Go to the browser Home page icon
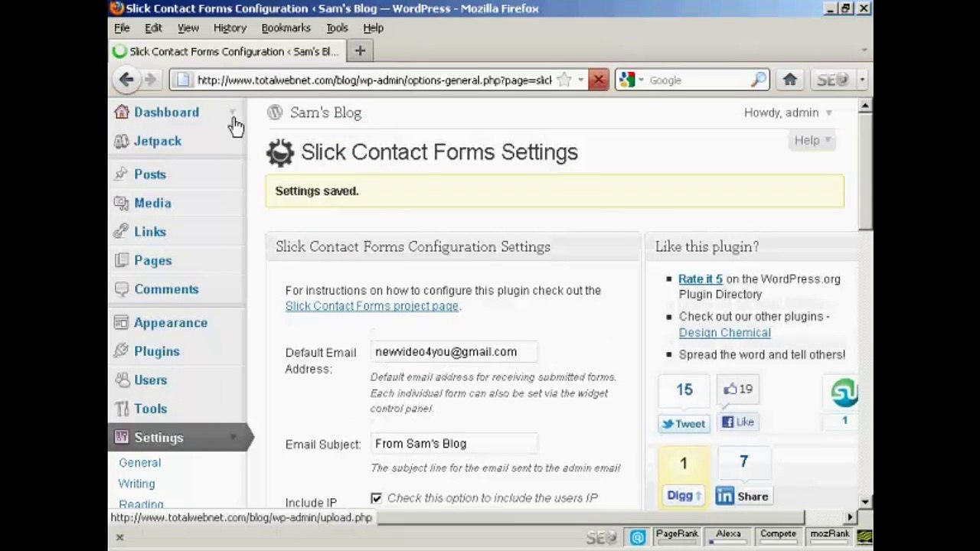Image resolution: width=980 pixels, height=551 pixels. [790, 80]
